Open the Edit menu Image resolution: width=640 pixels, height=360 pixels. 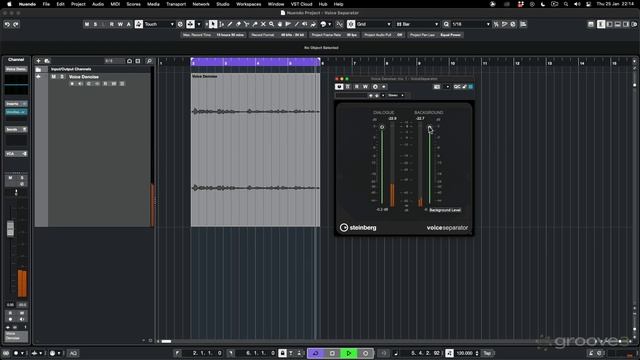coord(60,4)
